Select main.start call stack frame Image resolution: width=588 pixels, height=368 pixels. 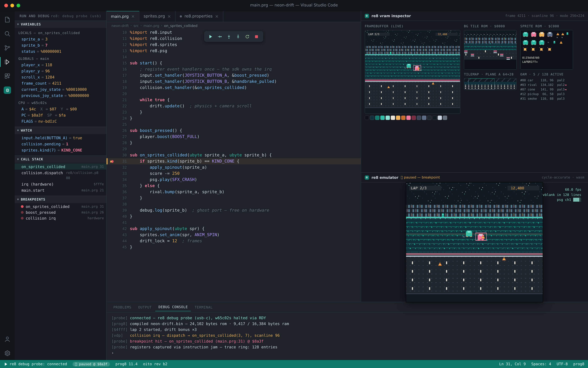(x=60, y=190)
